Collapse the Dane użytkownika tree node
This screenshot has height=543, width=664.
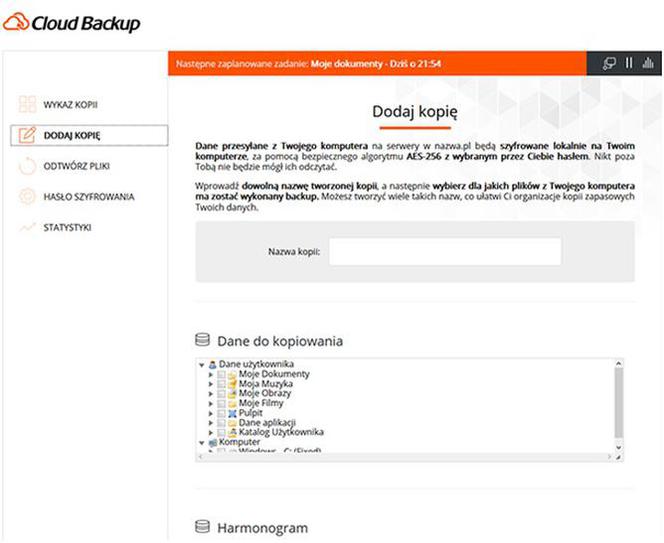coord(202,365)
